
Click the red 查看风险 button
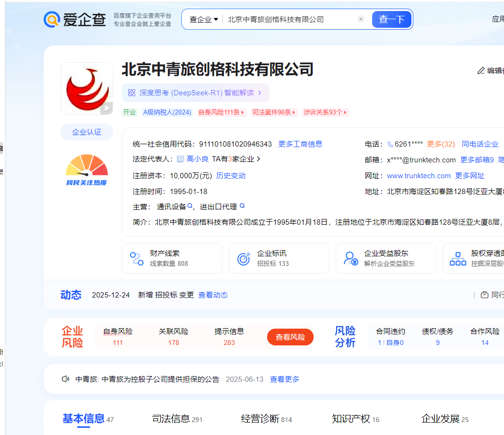point(290,337)
